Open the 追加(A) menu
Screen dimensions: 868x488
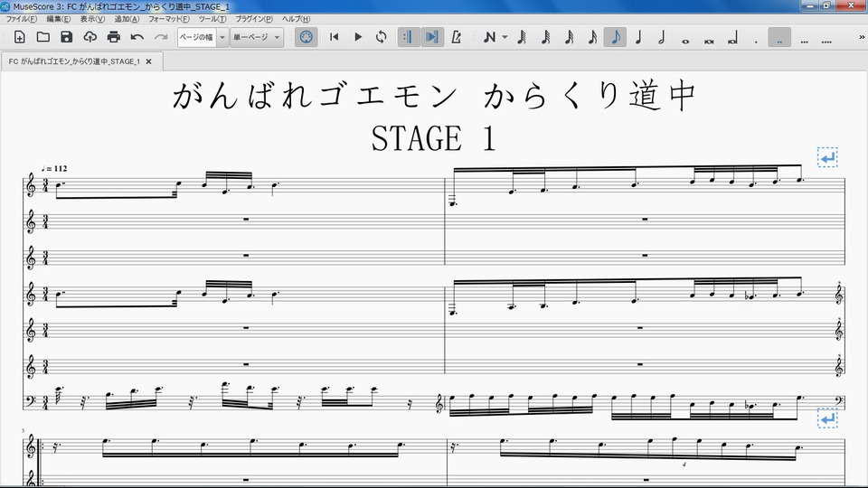pos(127,19)
